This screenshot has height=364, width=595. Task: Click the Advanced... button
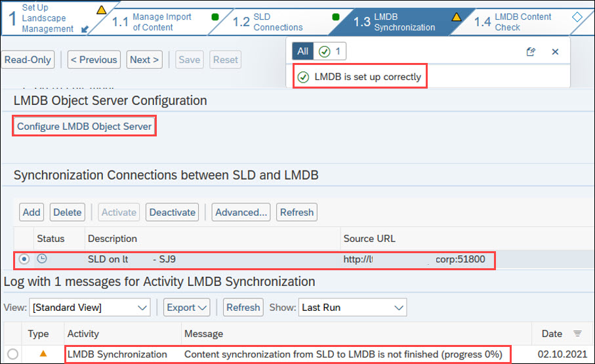241,212
